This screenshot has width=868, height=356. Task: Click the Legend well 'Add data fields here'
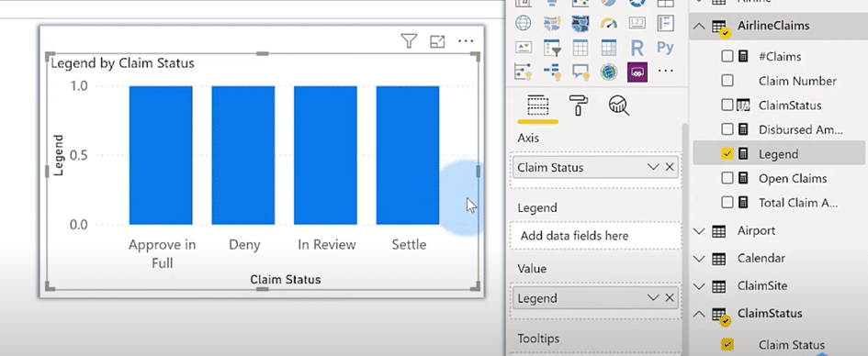(x=596, y=236)
